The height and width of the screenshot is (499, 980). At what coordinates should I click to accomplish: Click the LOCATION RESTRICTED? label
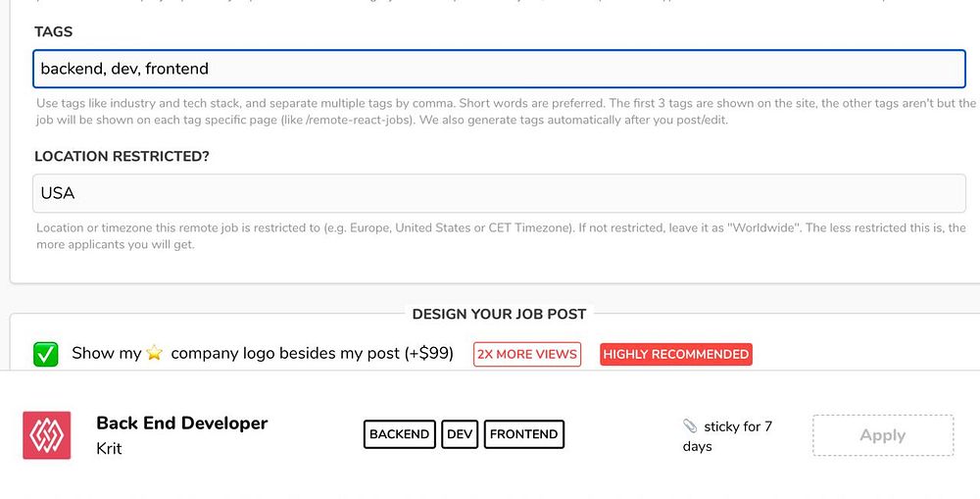coord(122,156)
